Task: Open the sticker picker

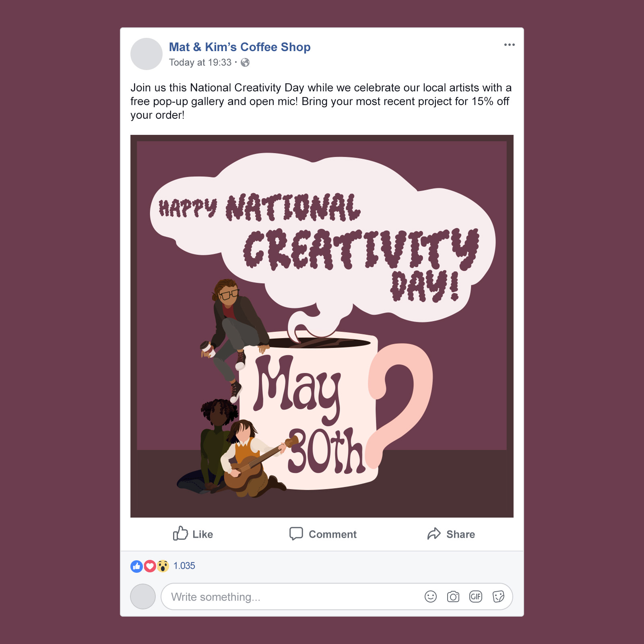Action: coord(498,597)
